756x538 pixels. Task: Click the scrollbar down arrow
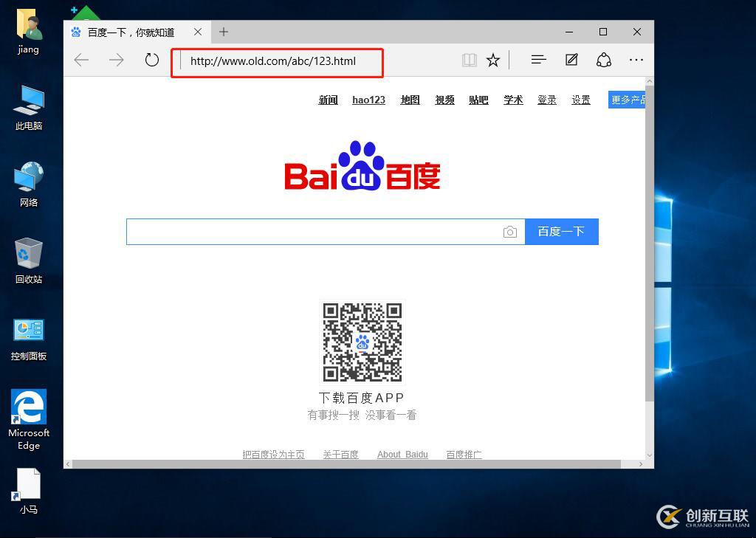pyautogui.click(x=648, y=455)
